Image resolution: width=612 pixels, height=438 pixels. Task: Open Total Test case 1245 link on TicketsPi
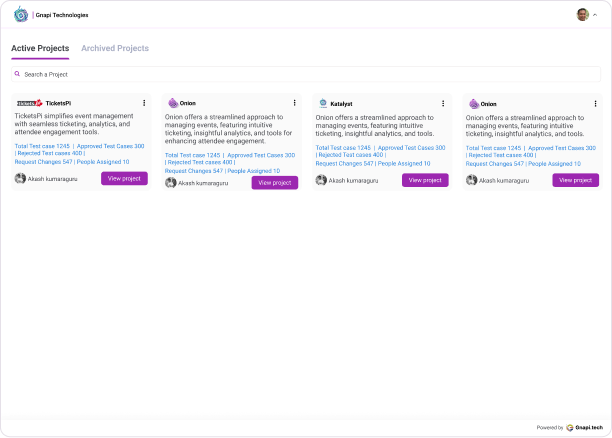click(42, 146)
